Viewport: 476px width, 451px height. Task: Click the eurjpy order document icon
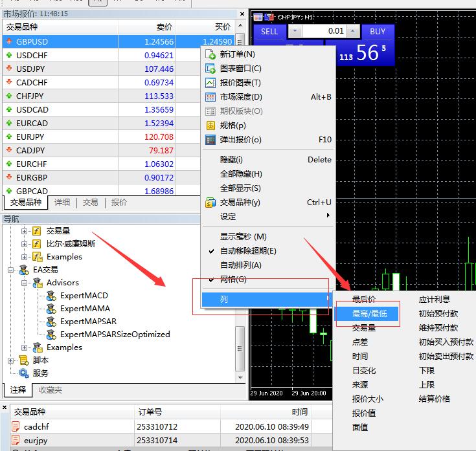pyautogui.click(x=15, y=440)
